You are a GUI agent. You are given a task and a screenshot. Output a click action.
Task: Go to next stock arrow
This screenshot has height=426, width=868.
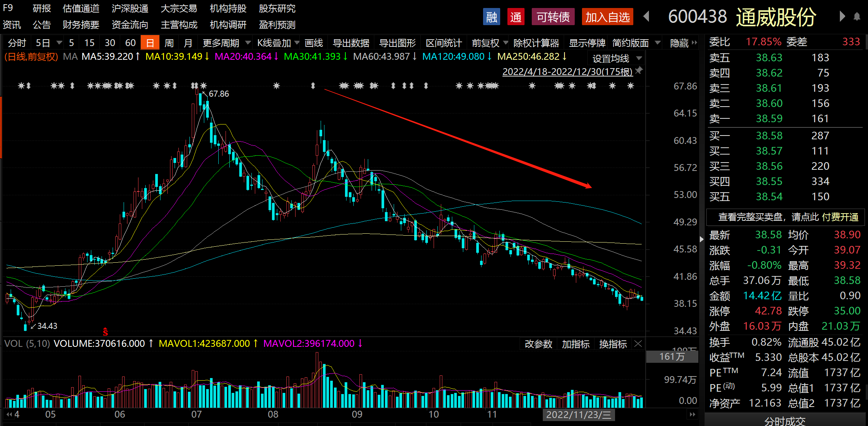click(x=842, y=17)
